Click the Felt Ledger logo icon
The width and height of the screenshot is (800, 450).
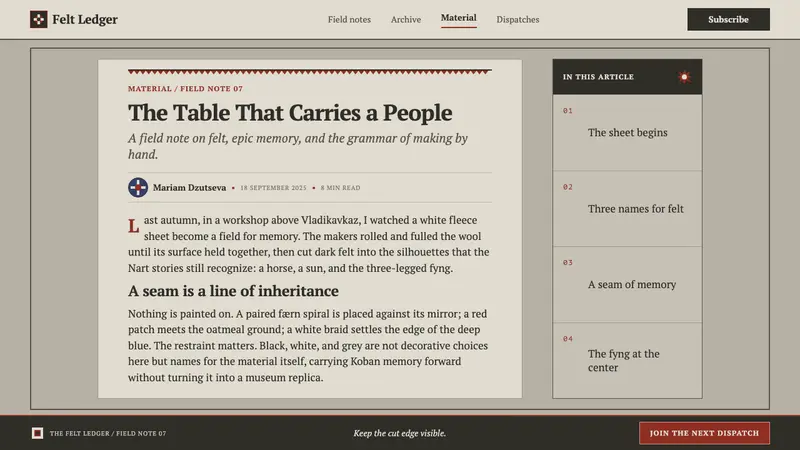click(x=38, y=19)
